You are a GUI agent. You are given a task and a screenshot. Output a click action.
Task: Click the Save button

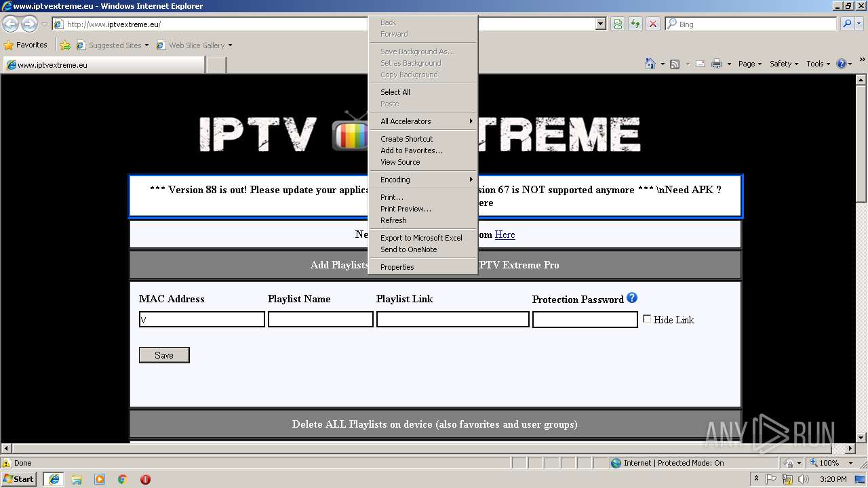164,355
